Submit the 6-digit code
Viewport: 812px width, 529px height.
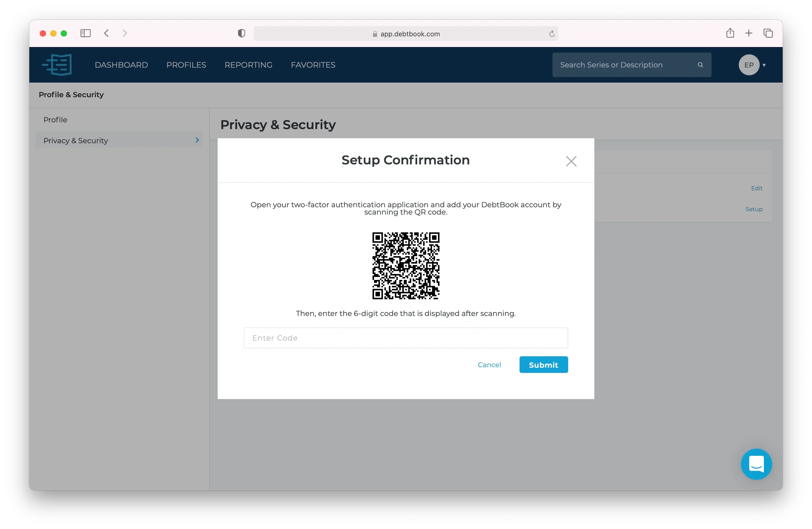544,365
